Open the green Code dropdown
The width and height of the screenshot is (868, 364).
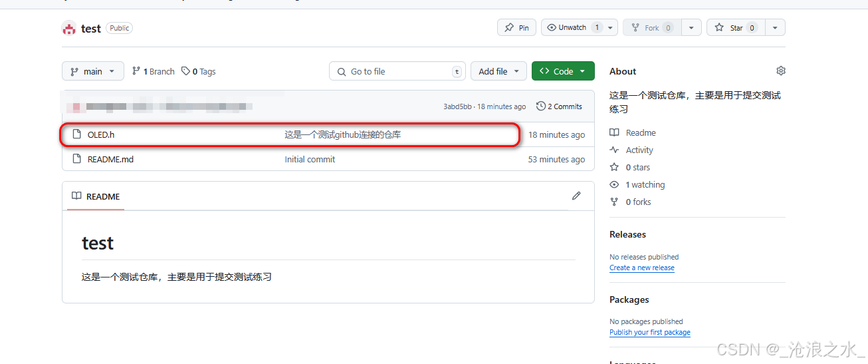pos(563,71)
